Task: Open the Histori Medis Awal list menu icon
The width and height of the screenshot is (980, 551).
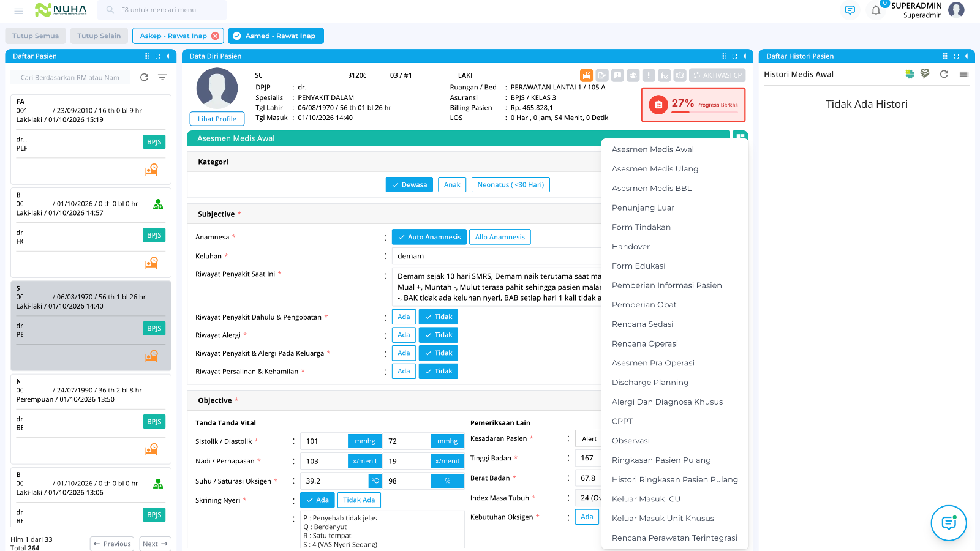Action: click(x=964, y=74)
